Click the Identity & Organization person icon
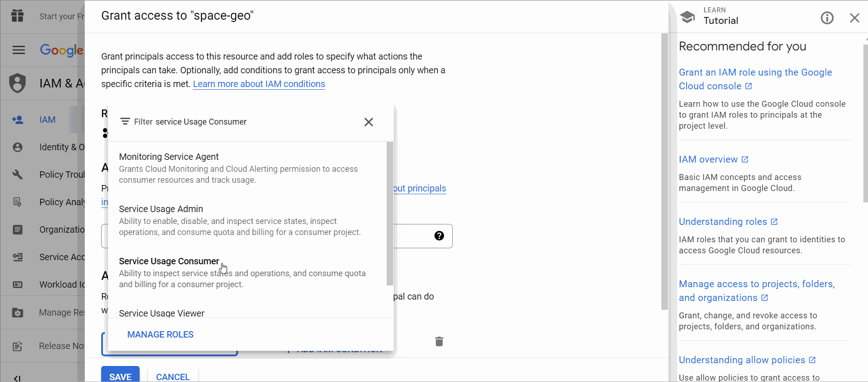The width and height of the screenshot is (868, 382). 17,147
